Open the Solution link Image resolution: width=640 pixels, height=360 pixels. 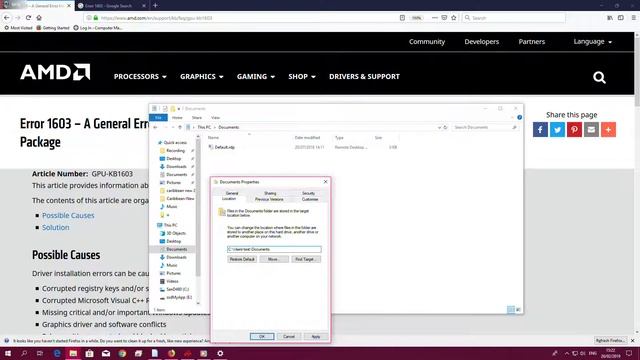(56, 227)
